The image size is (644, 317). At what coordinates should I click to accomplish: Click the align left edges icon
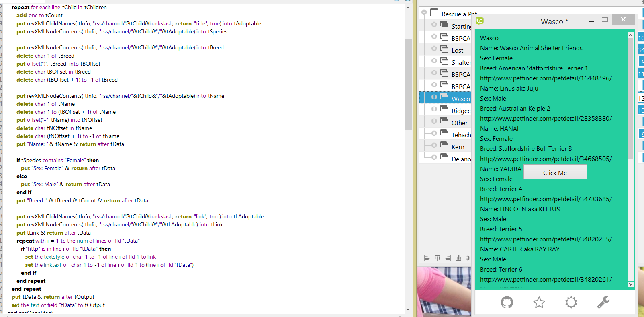427,258
